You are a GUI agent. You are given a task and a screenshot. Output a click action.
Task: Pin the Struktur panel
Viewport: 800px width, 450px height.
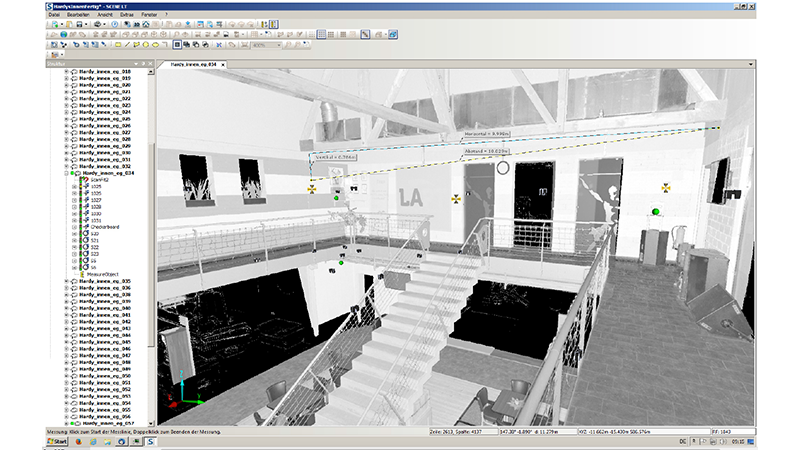143,64
